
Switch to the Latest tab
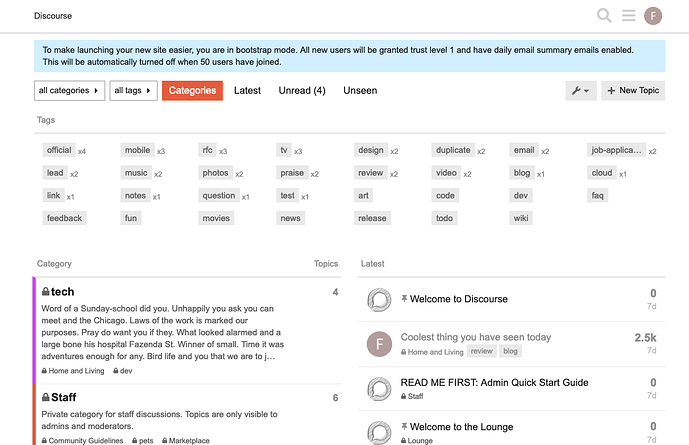(247, 90)
